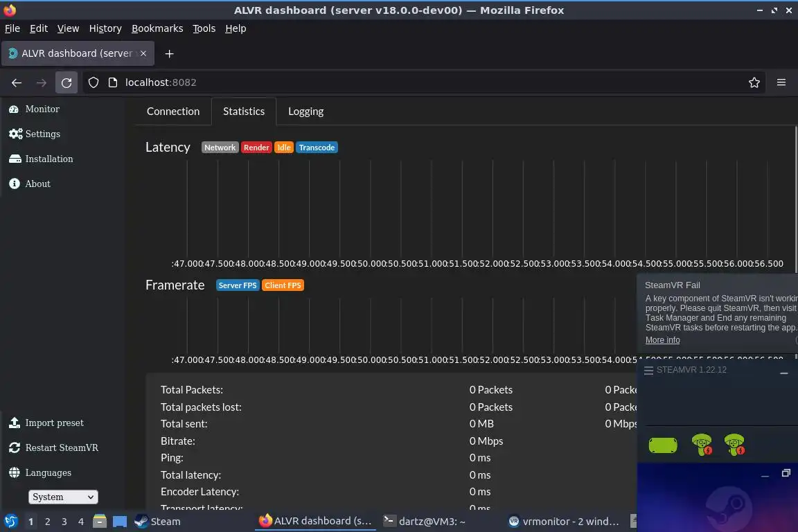The height and width of the screenshot is (532, 798).
Task: Click the Languages globe entry
Action: tap(39, 472)
